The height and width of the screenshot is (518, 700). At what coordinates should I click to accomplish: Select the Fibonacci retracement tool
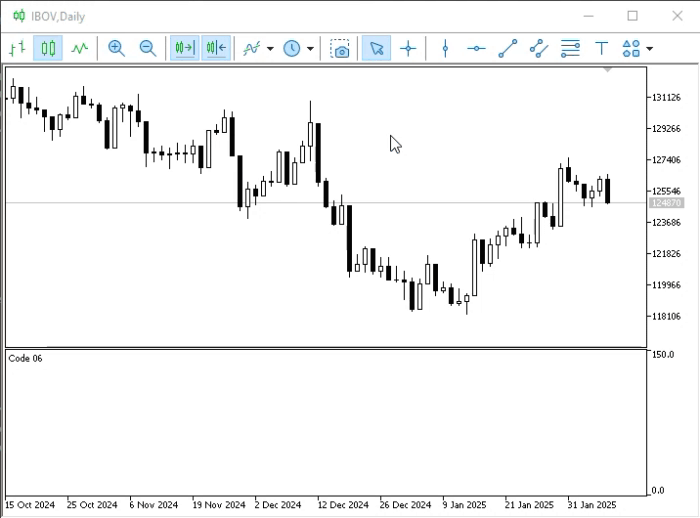(x=570, y=48)
